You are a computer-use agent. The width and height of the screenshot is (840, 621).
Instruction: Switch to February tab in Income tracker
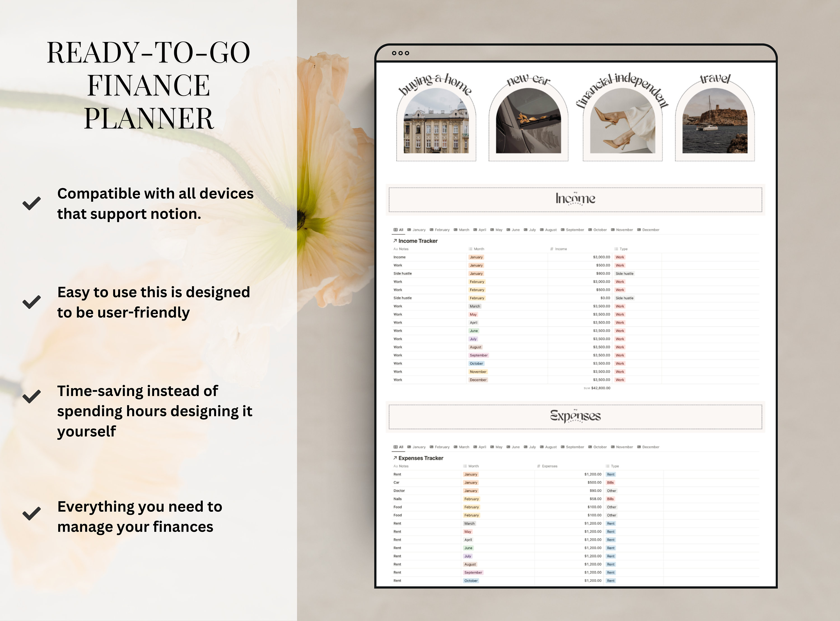click(x=440, y=230)
